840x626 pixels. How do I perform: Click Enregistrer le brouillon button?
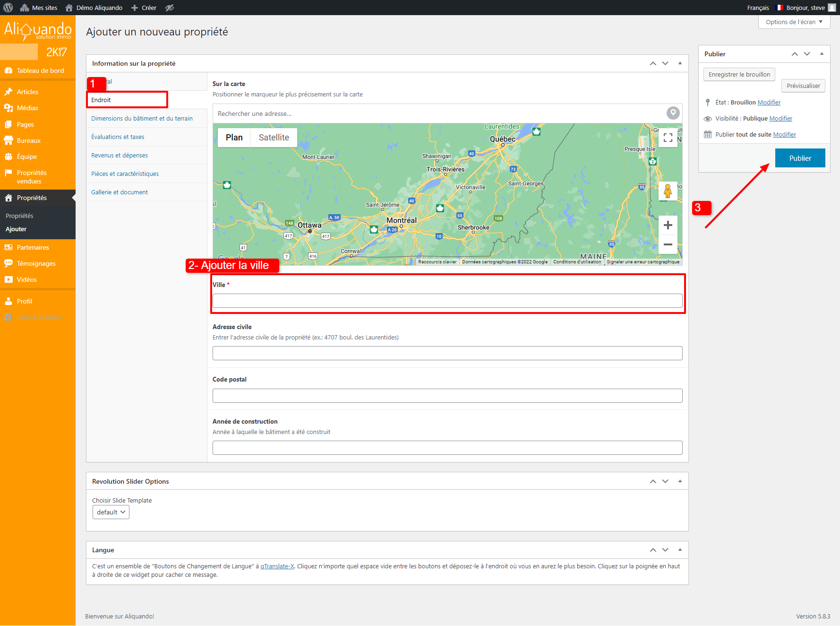[739, 74]
